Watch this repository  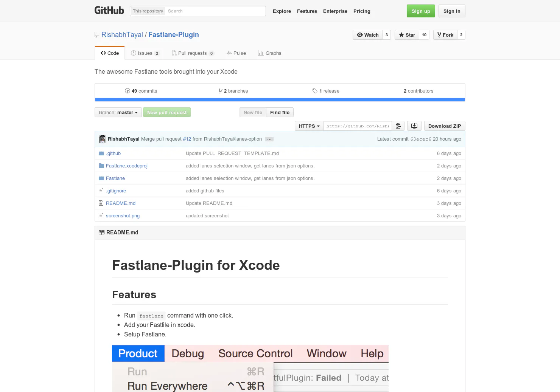point(368,35)
